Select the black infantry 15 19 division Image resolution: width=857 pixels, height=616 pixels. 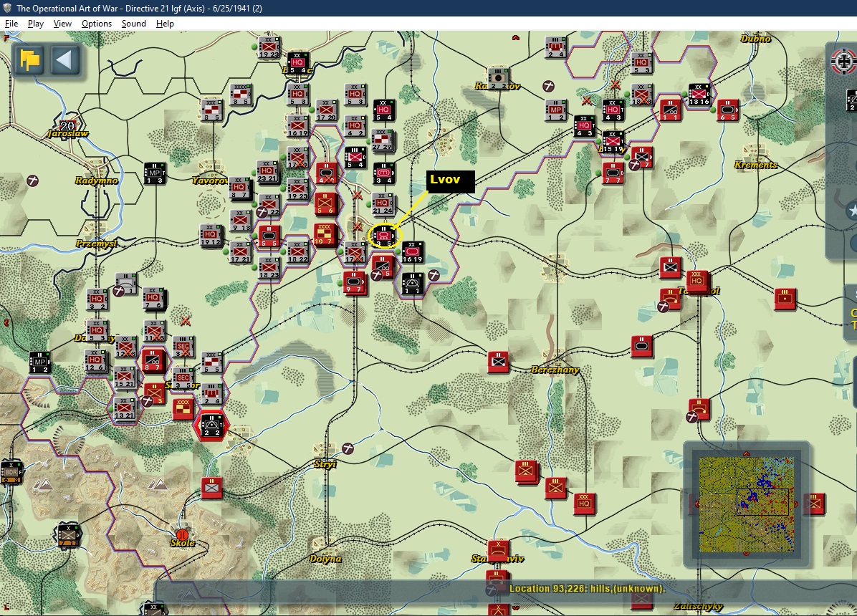tap(613, 142)
